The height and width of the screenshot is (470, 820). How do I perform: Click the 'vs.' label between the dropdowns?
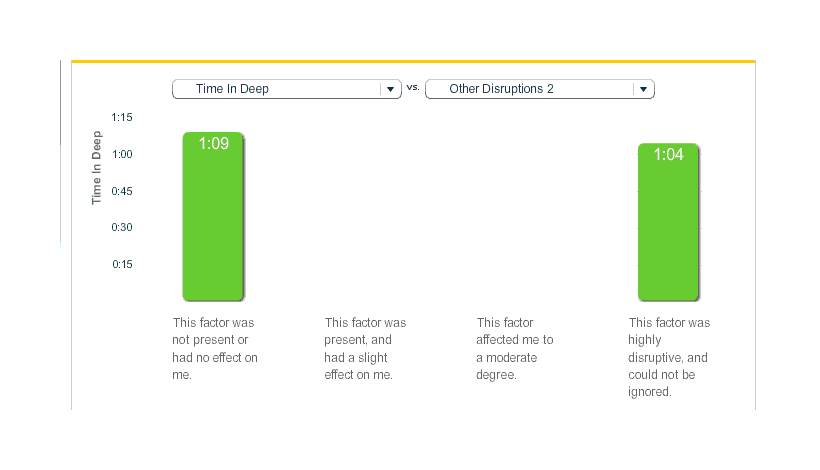413,88
